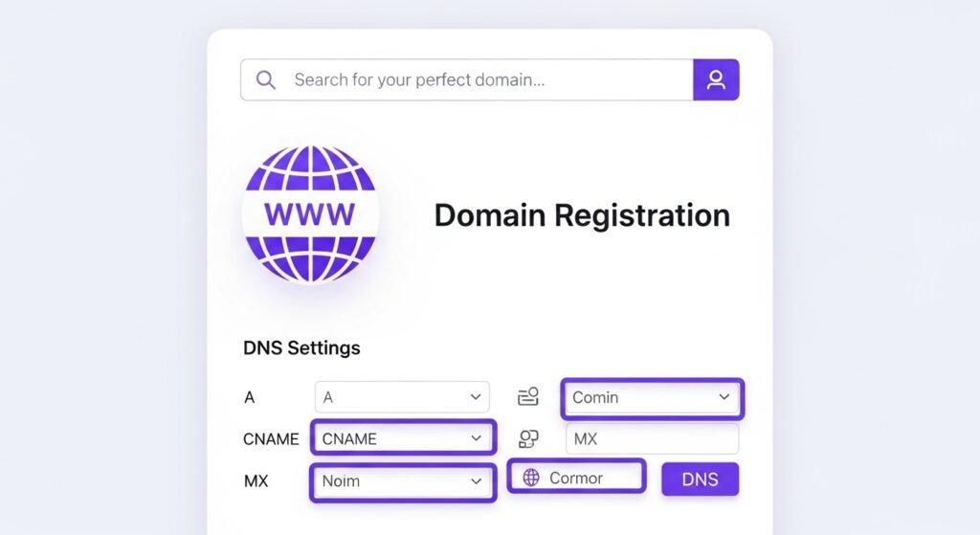Click the MX row label
The image size is (980, 535).
tap(256, 481)
